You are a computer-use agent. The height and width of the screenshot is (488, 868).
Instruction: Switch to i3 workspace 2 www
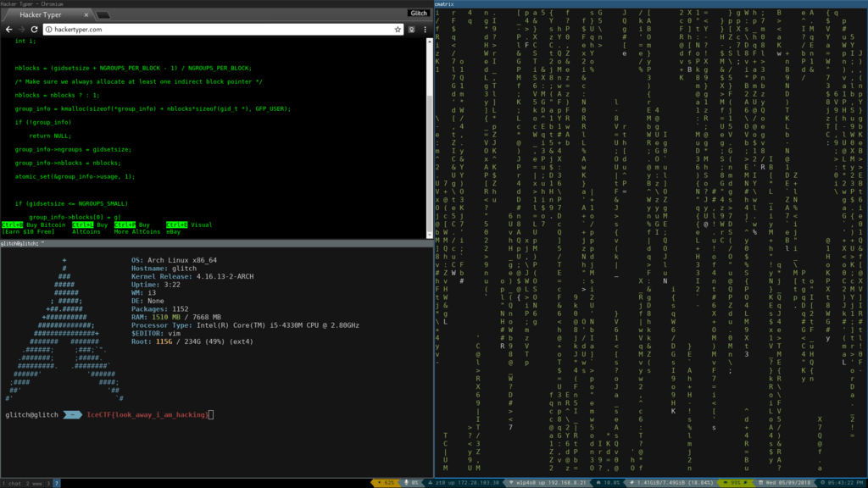click(34, 484)
